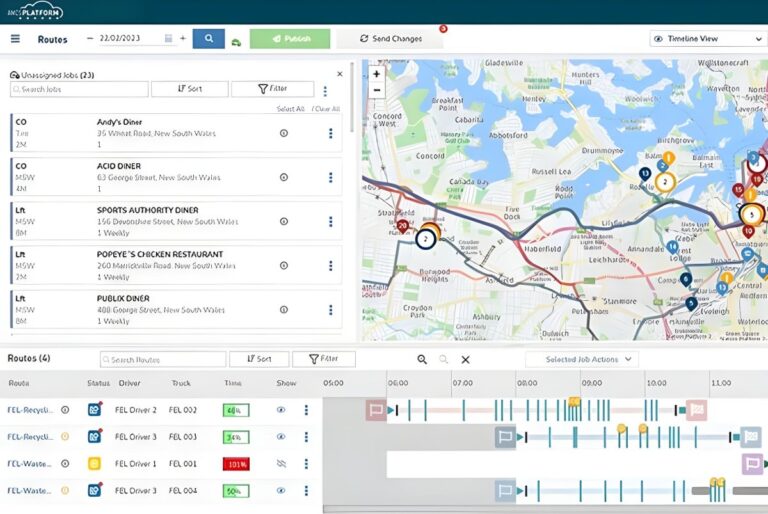Click Sort in the Routes panel
The width and height of the screenshot is (768, 514).
pyautogui.click(x=259, y=359)
